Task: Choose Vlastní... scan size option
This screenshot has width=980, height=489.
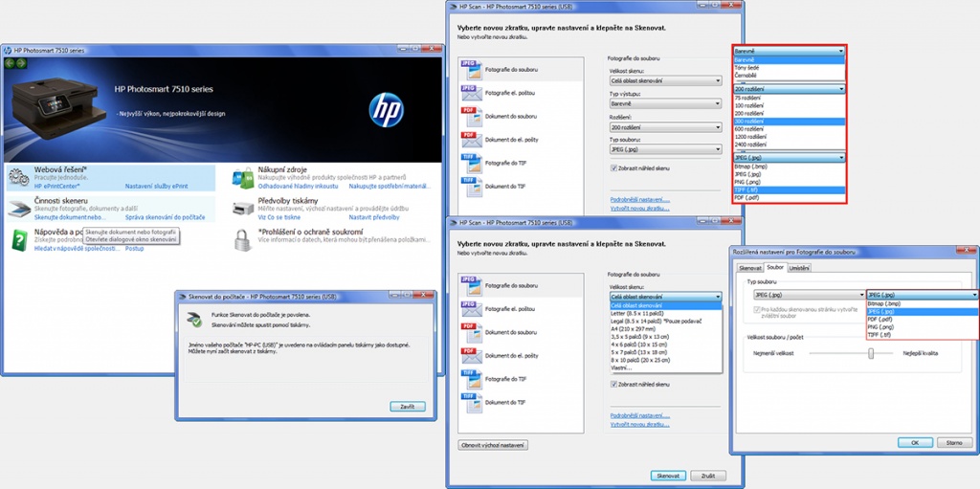Action: pyautogui.click(x=666, y=367)
